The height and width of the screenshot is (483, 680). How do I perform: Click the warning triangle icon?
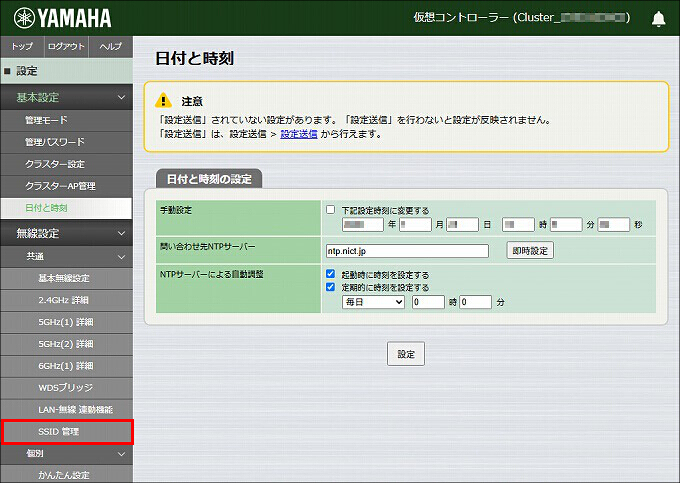pyautogui.click(x=163, y=100)
